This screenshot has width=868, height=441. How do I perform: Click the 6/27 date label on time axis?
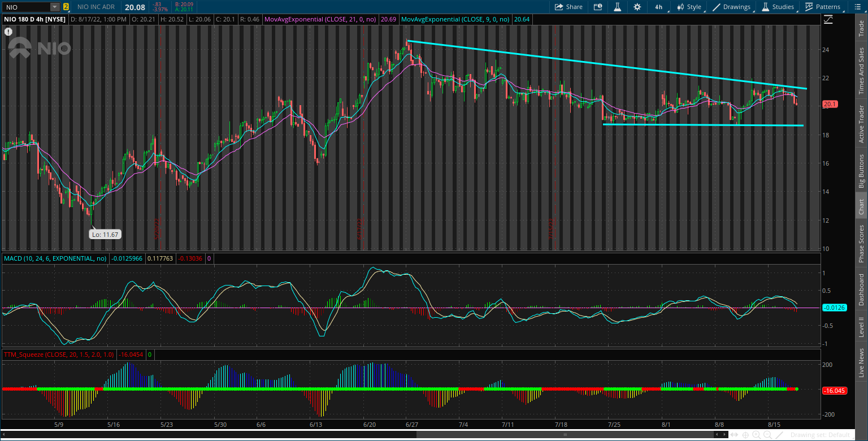click(x=411, y=424)
